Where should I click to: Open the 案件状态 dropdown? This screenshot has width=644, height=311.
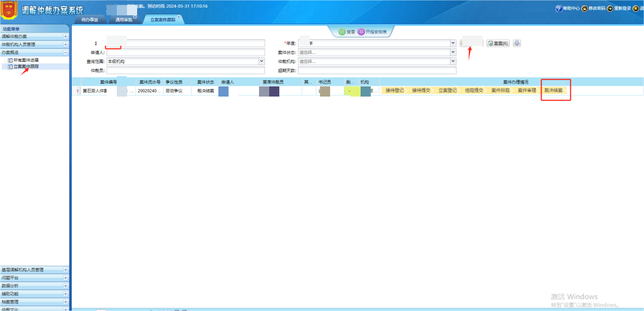pyautogui.click(x=453, y=52)
